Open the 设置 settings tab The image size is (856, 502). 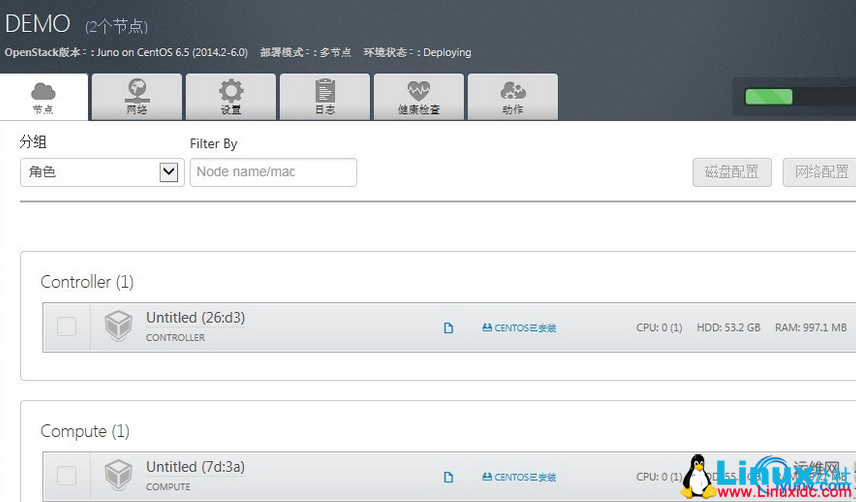pyautogui.click(x=230, y=97)
